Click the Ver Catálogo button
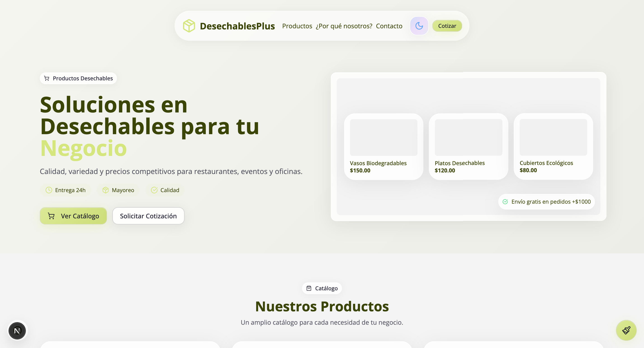Viewport: 644px width, 348px height. coord(73,216)
